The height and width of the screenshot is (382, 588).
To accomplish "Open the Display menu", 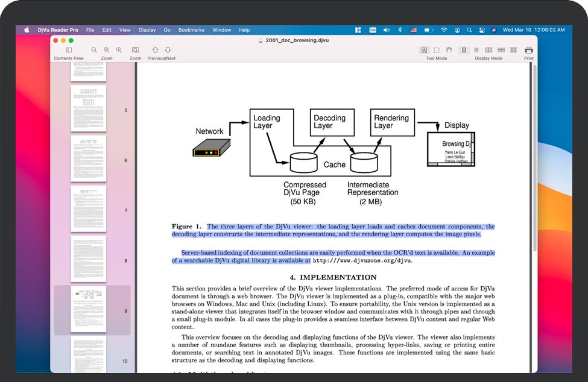I will tap(147, 30).
